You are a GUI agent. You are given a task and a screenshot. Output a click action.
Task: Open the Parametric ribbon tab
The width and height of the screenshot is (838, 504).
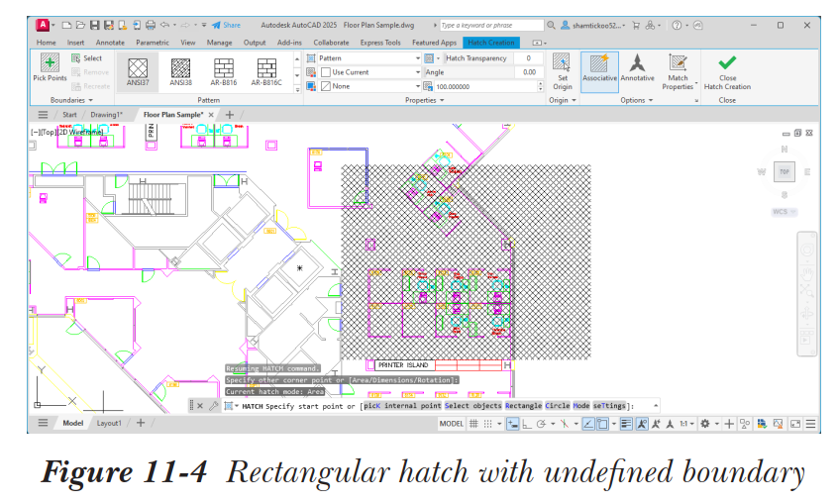coord(153,43)
